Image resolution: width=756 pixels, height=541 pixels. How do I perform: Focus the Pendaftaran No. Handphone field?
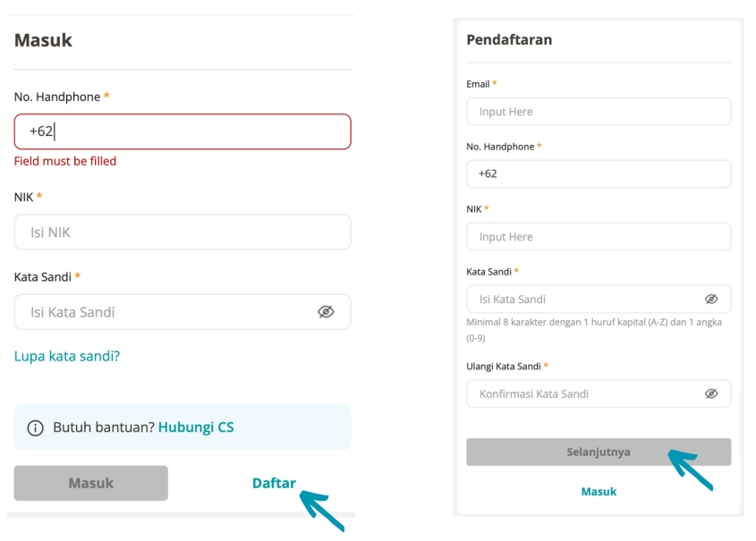[x=599, y=173]
